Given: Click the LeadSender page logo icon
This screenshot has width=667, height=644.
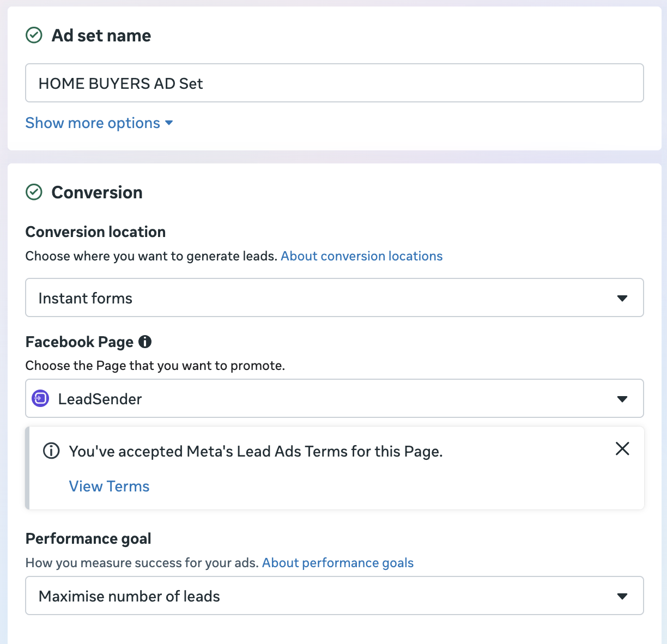Looking at the screenshot, I should tap(40, 399).
